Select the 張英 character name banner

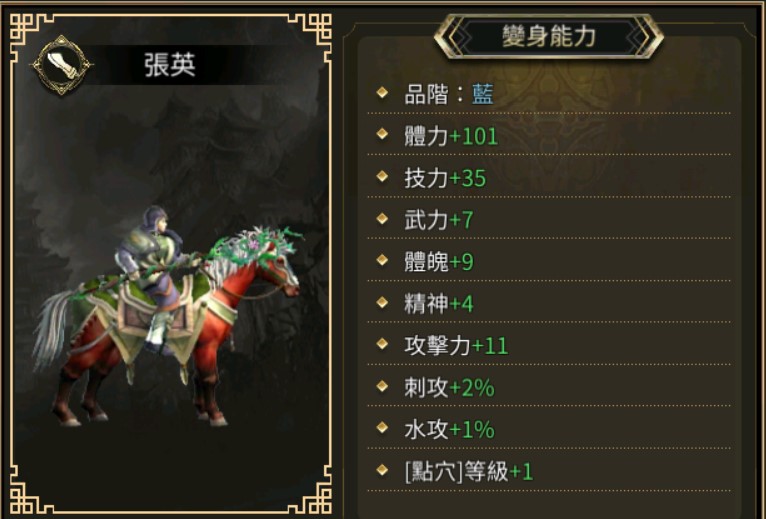(170, 65)
